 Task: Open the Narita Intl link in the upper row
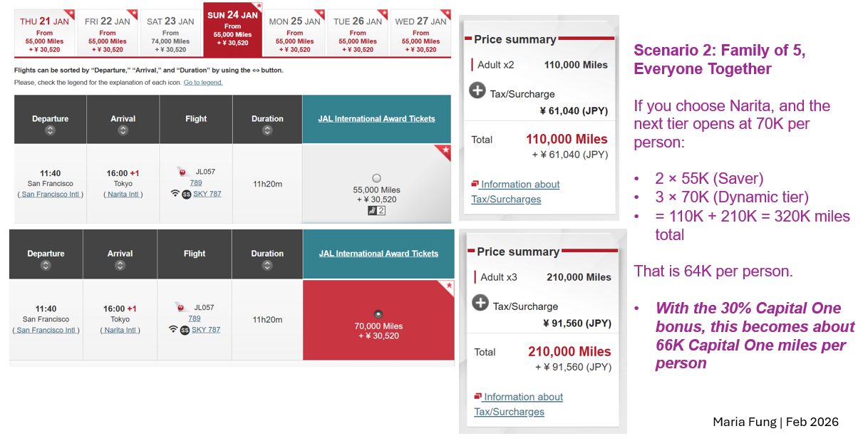tap(123, 194)
